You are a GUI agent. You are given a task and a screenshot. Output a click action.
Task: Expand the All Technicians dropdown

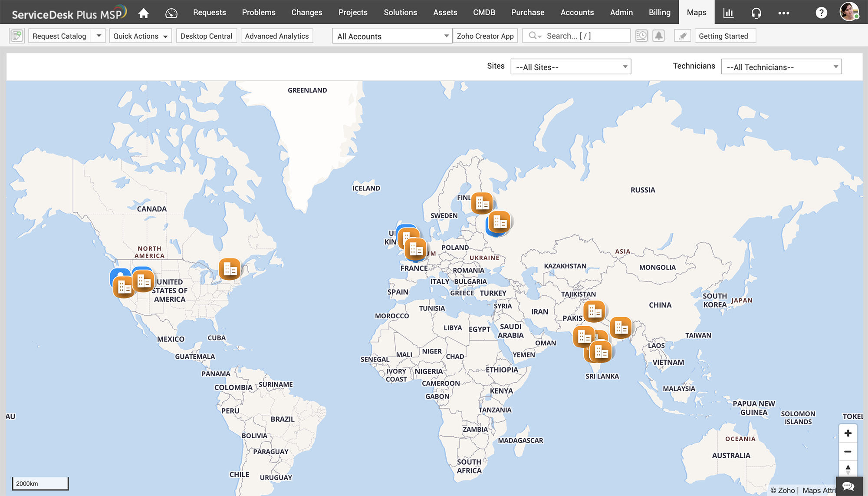pos(781,67)
